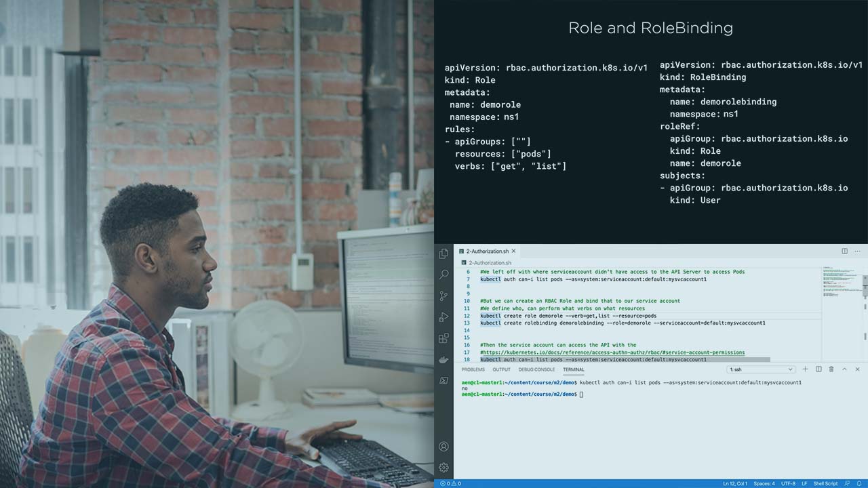Screen dimensions: 868x488
Task: Open editor More Actions ellipsis menu
Action: pos(857,251)
